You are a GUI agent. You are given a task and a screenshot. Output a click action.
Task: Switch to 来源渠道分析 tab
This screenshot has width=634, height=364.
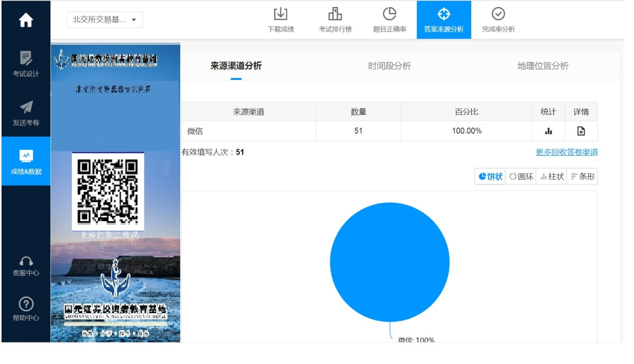pyautogui.click(x=236, y=66)
